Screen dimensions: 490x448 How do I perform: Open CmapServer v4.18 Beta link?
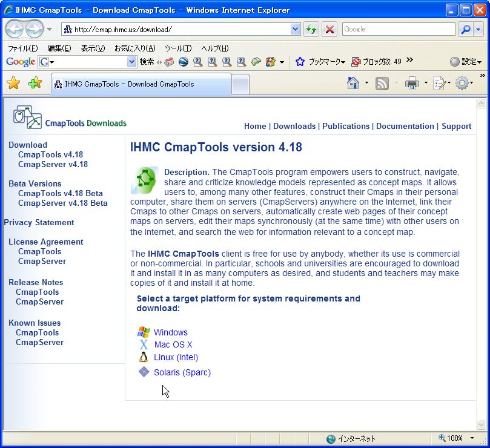63,203
